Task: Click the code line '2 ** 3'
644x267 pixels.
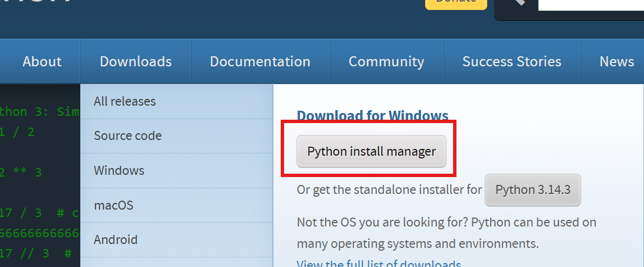Action: coord(21,172)
